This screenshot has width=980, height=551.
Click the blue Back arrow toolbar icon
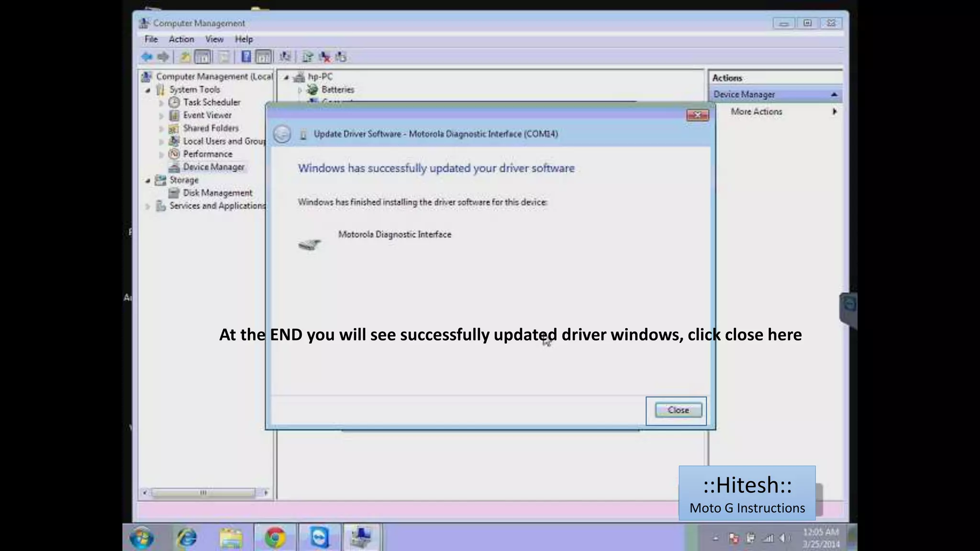147,57
